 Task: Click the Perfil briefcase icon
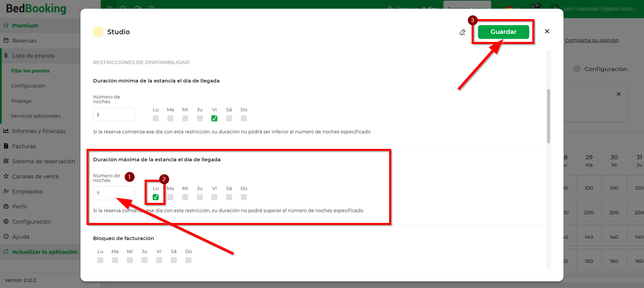pyautogui.click(x=6, y=206)
